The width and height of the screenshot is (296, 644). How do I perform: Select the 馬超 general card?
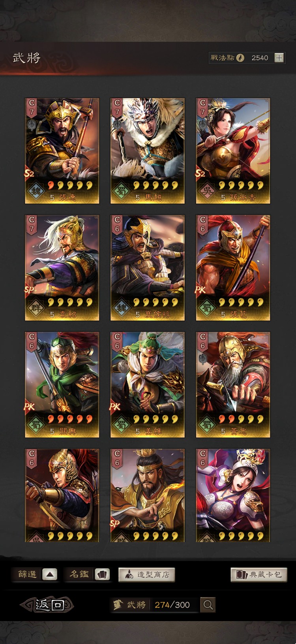coord(148,151)
